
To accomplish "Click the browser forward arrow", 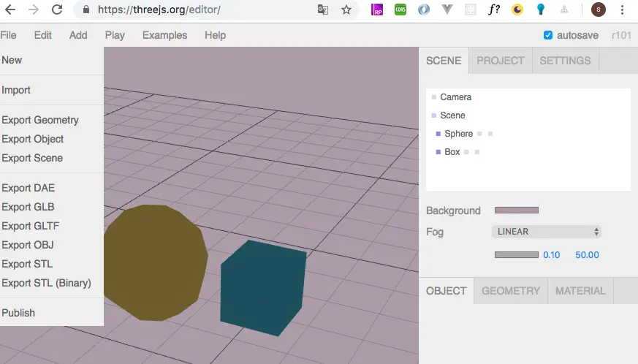I will tap(34, 10).
